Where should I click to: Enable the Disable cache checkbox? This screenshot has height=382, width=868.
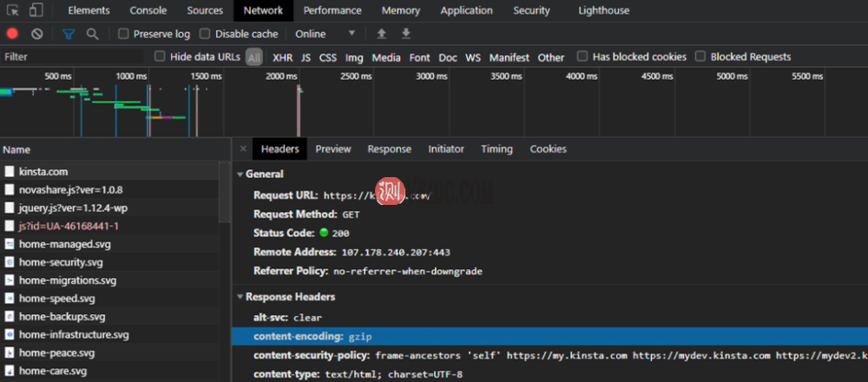pyautogui.click(x=205, y=34)
